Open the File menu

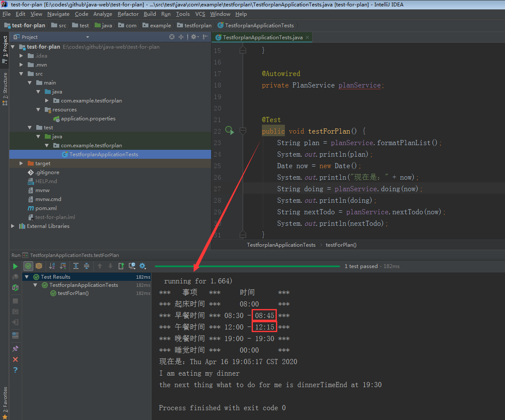point(6,14)
